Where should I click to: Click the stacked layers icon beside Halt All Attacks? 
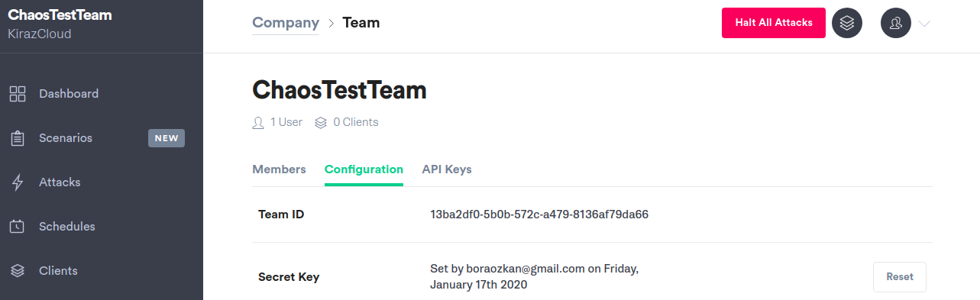(x=846, y=23)
